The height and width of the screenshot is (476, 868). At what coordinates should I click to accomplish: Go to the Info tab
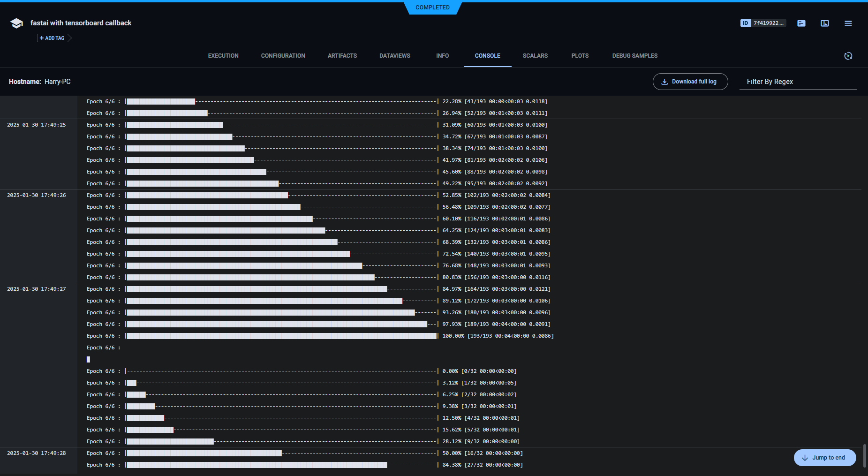[442, 56]
